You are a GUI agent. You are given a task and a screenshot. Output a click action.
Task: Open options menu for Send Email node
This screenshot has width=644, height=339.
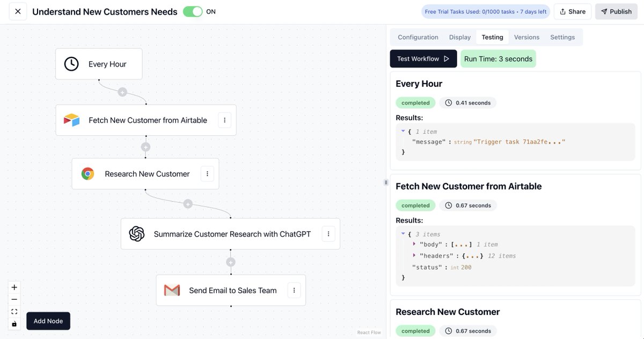coord(294,290)
